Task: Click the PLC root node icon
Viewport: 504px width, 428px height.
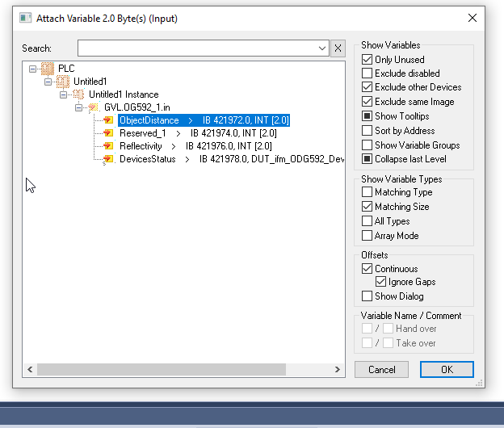Action: coord(48,69)
